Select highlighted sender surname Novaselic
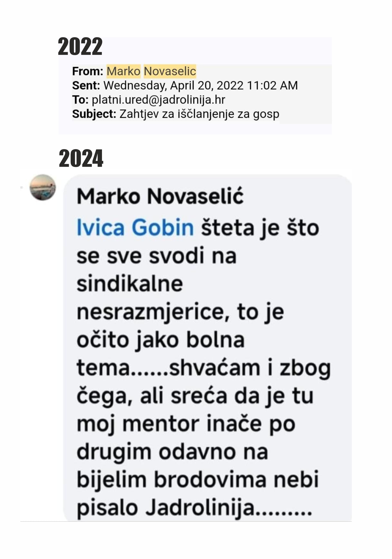The image size is (392, 559). [170, 71]
